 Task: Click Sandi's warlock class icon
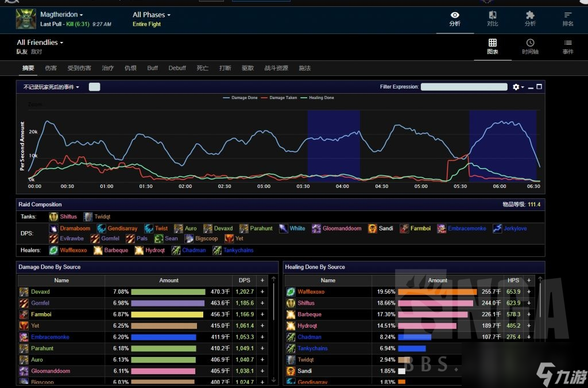tap(372, 228)
